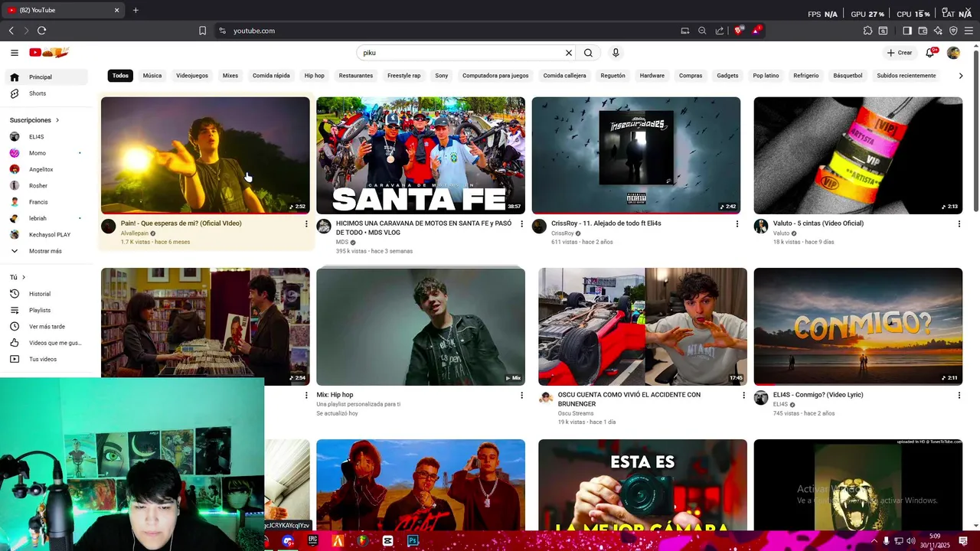Select the Reguetón filter chip
Viewport: 980px width, 551px height.
612,76
